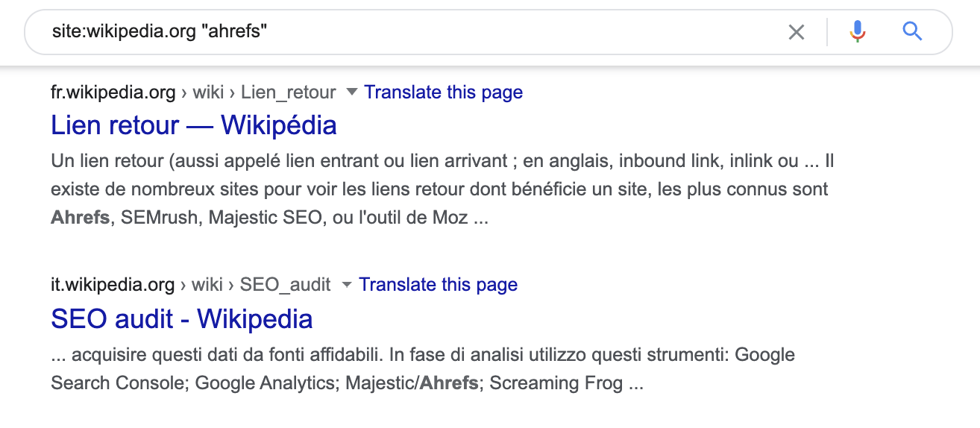Translate the fr.wikipedia.org Lien retour result
The image size is (980, 428).
(x=443, y=92)
